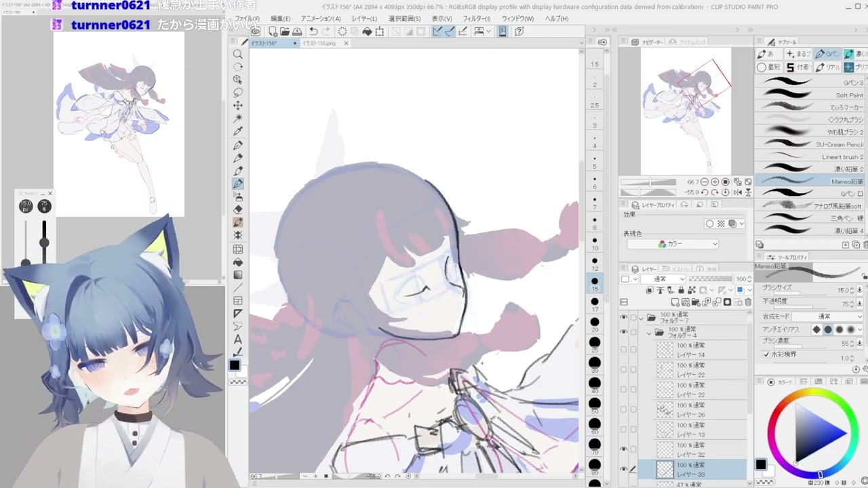Screen dimensions: 868x488
Task: Show レイヤー 14 visibility box
Action: point(624,350)
